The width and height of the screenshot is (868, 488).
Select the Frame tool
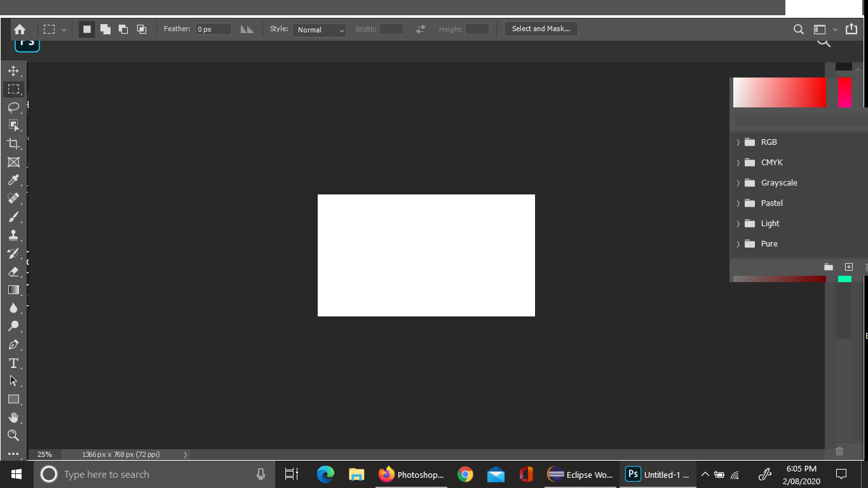13,162
